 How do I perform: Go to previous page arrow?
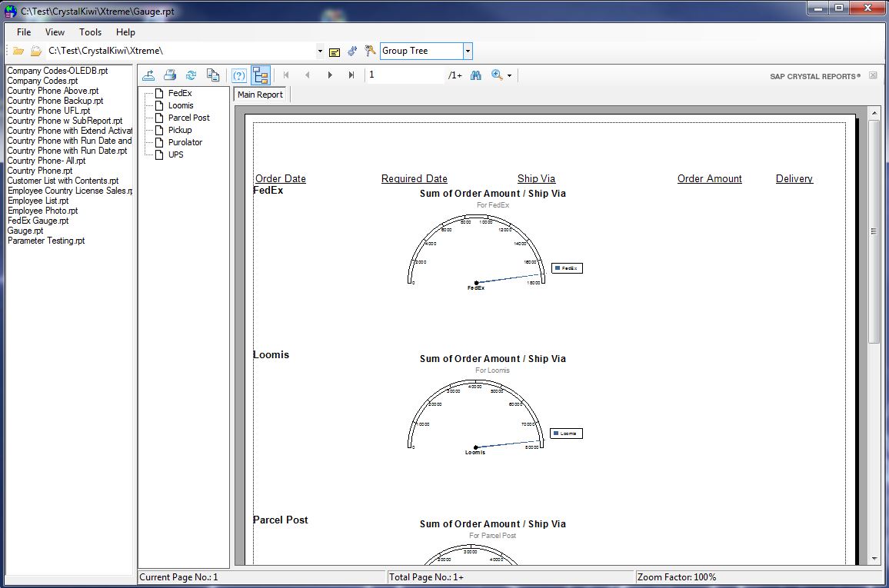(x=308, y=75)
